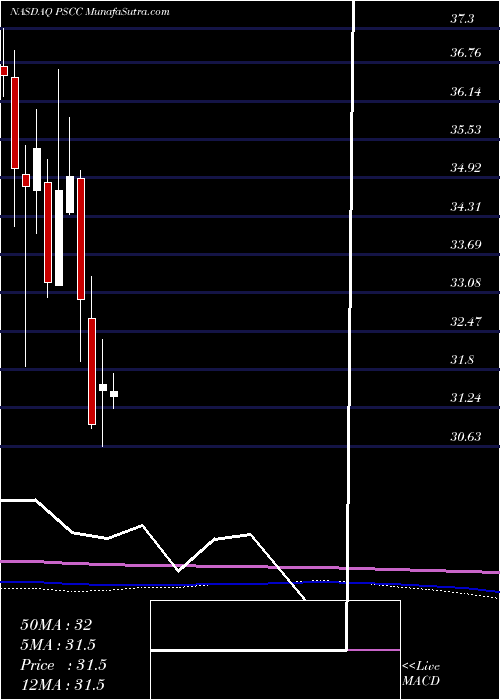Click the <<Live MACD label

tap(421, 674)
